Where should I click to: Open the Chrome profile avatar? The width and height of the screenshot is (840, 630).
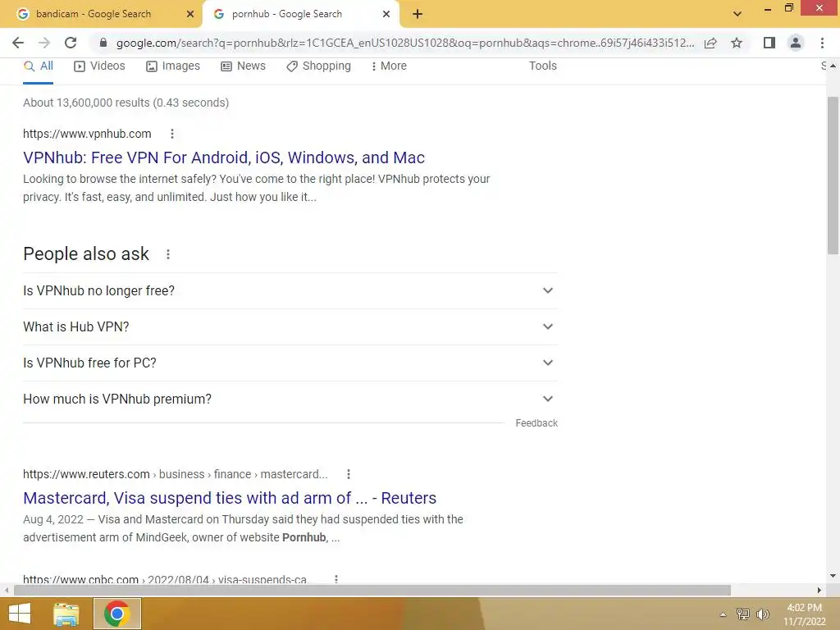(x=796, y=43)
